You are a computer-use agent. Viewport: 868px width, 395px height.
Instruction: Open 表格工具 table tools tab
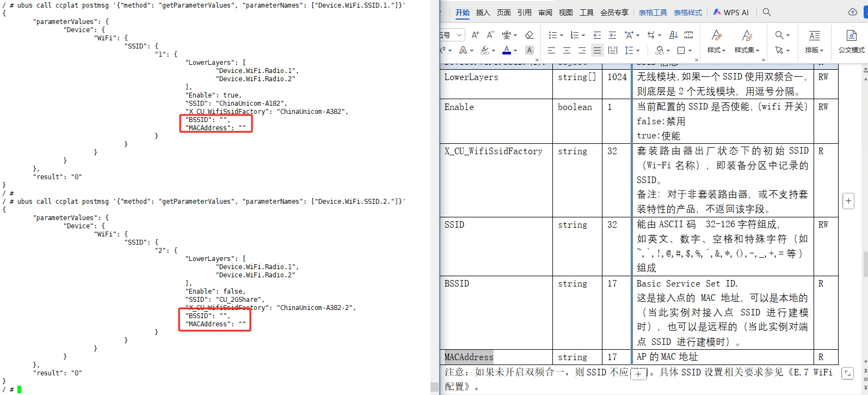click(x=653, y=13)
